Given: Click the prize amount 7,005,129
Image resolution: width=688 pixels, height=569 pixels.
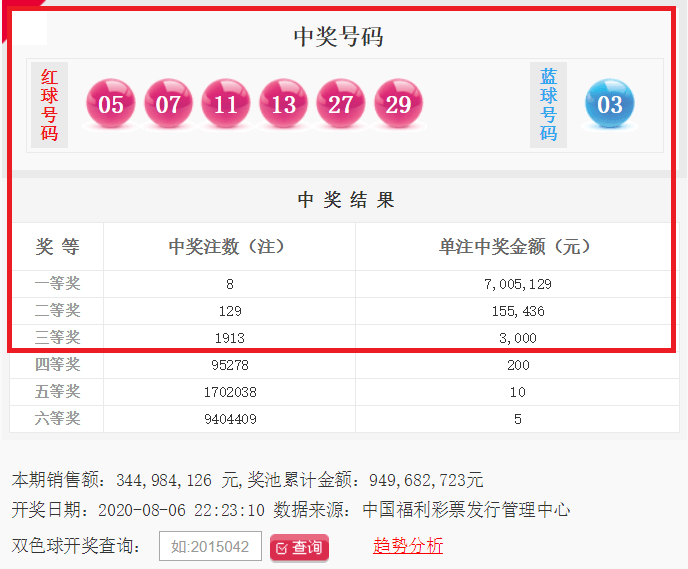Looking at the screenshot, I should [518, 284].
